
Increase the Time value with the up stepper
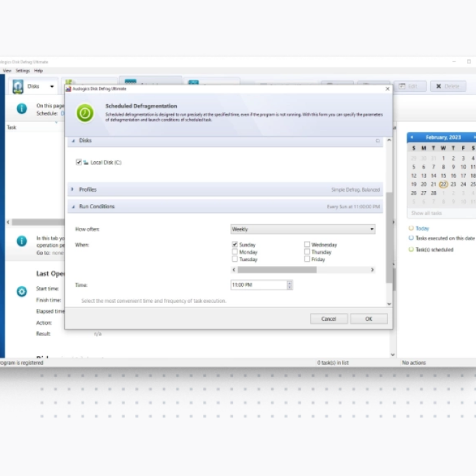coord(290,283)
